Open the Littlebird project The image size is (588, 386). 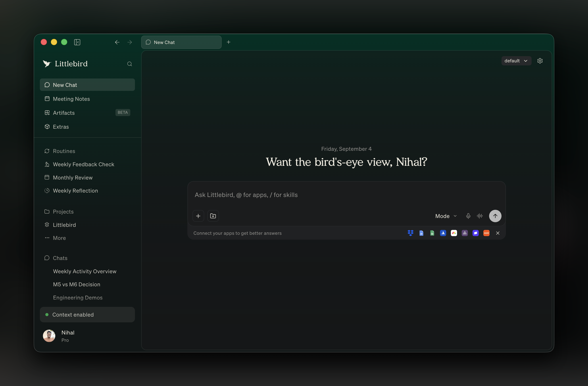click(87, 225)
